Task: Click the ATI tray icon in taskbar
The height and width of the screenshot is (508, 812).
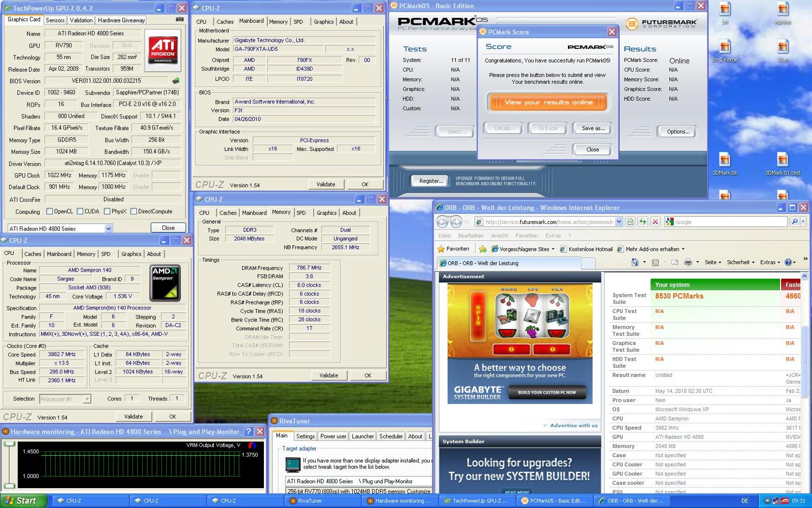Action: [785, 501]
